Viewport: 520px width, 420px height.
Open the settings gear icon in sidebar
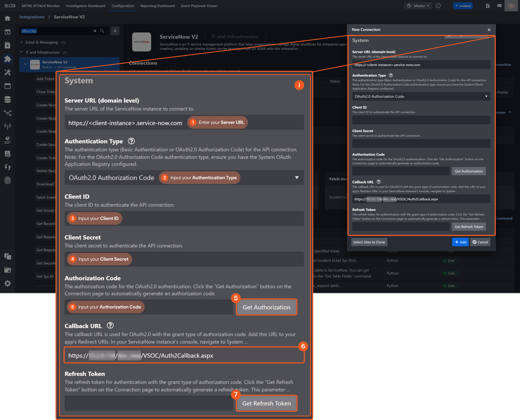(x=7, y=283)
